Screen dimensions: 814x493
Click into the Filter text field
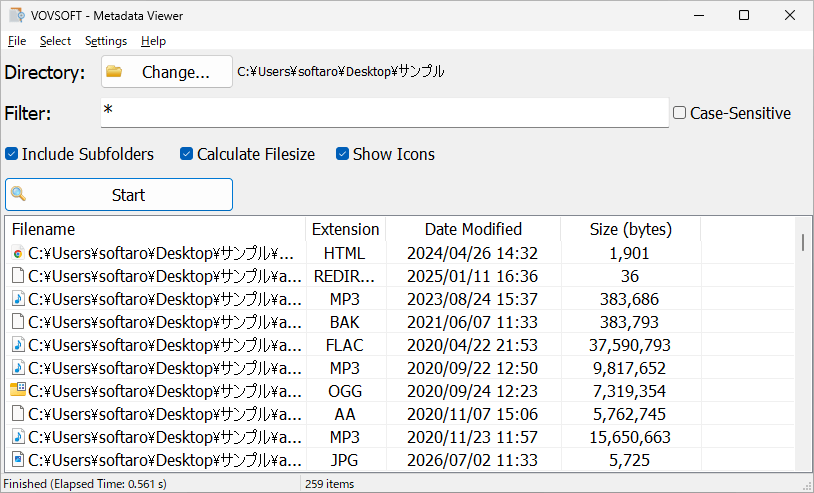pos(385,113)
